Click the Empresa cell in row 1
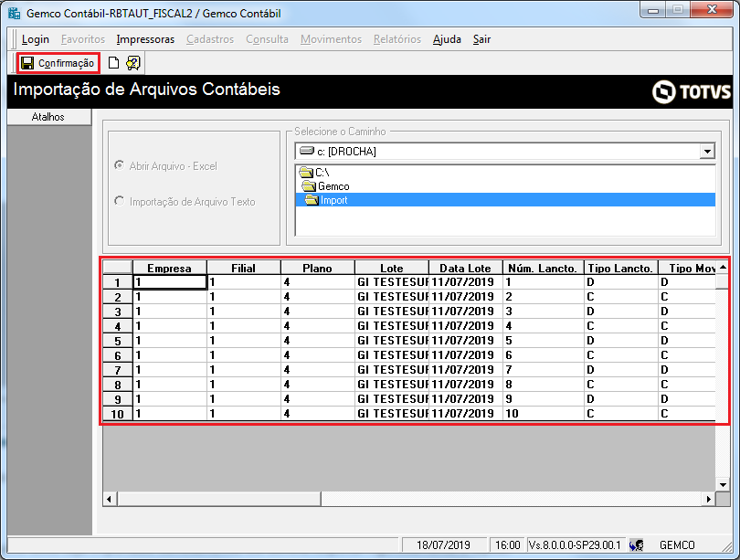This screenshot has width=740, height=560. click(x=170, y=282)
